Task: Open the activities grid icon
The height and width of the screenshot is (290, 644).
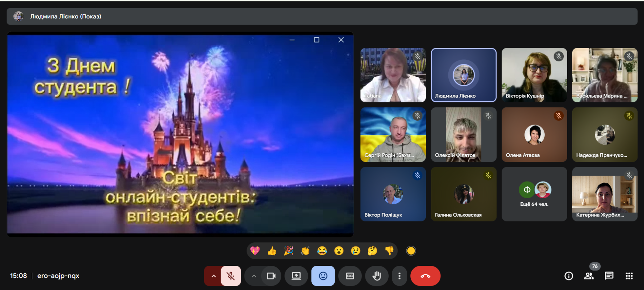Action: (629, 276)
